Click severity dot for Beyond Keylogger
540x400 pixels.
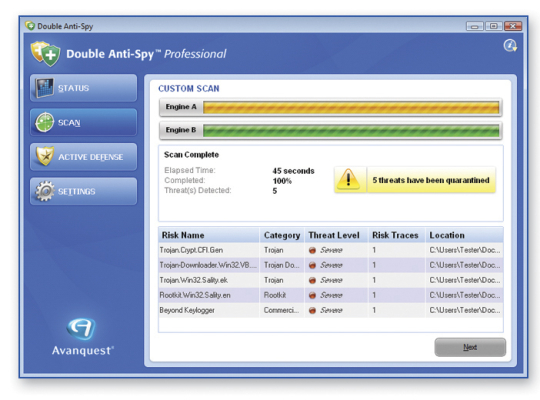[x=312, y=310]
